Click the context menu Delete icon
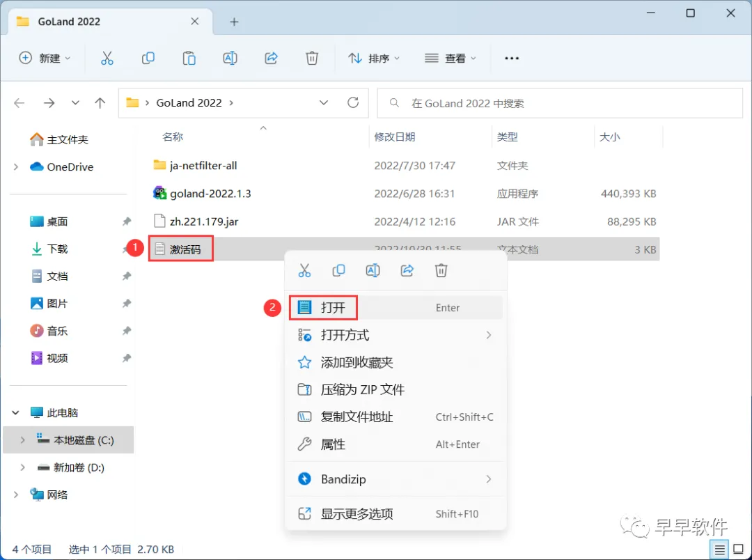 click(x=441, y=271)
